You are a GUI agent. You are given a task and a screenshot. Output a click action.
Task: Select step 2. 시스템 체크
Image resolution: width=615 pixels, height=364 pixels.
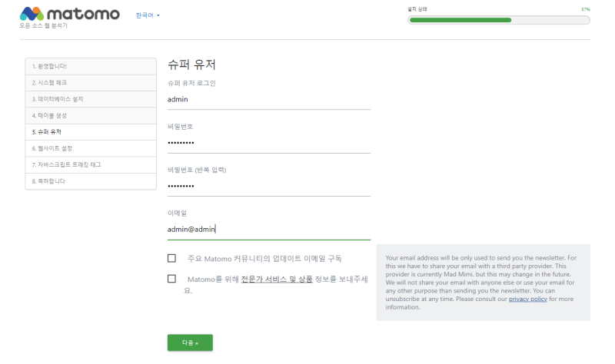(91, 83)
